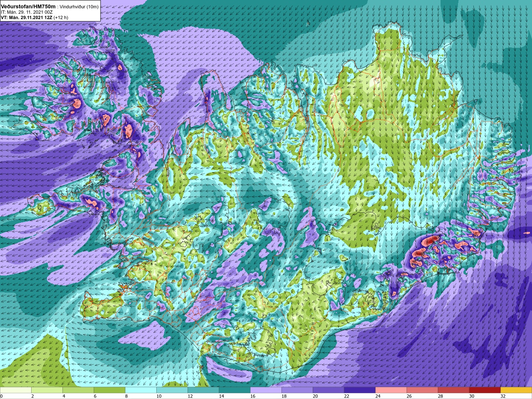532x399 pixels.
Task: Click the teal 12–14 legend swatch
Action: (203, 390)
